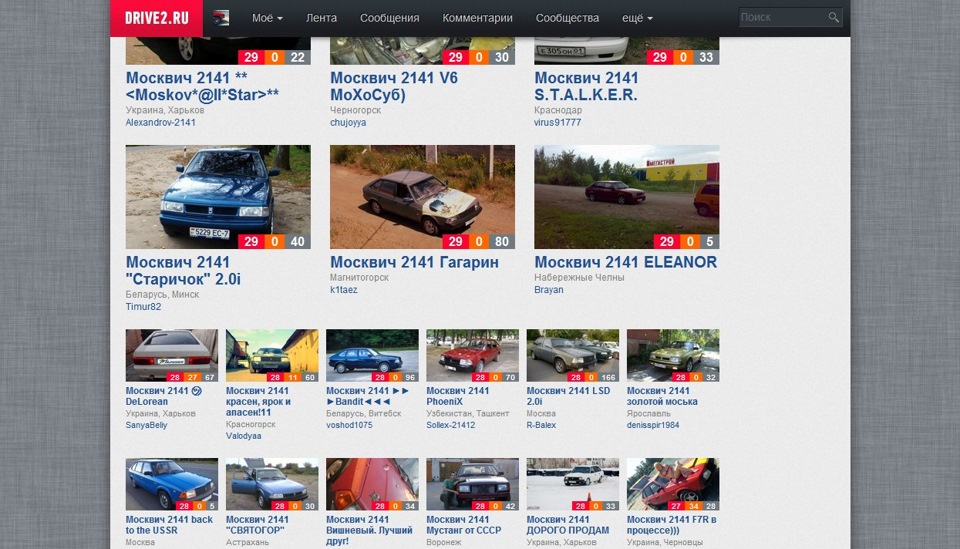Open user profile Alexandrov-2141
The image size is (960, 549).
point(160,122)
